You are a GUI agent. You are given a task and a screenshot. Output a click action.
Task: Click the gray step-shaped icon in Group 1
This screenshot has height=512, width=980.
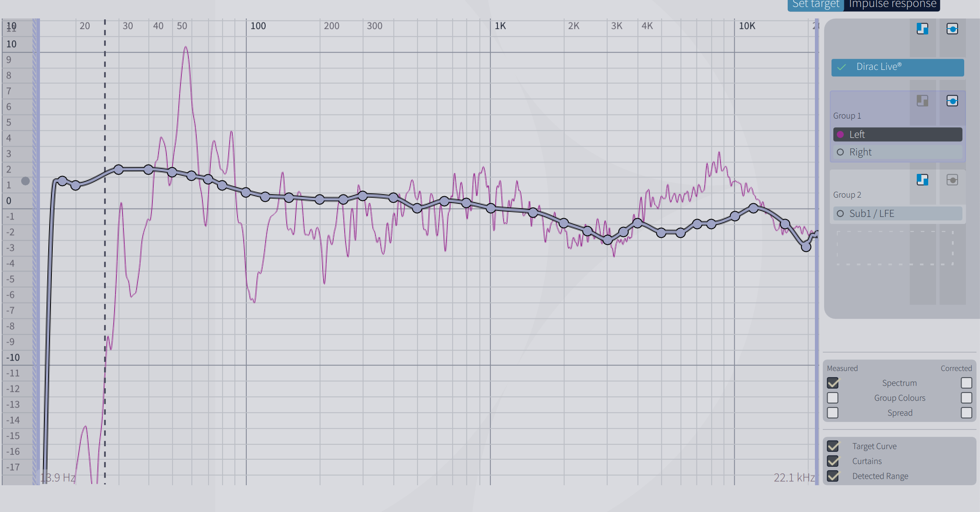point(922,101)
